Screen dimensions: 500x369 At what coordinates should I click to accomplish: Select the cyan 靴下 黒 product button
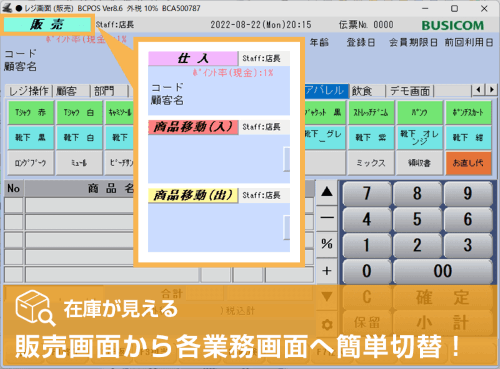click(x=31, y=137)
